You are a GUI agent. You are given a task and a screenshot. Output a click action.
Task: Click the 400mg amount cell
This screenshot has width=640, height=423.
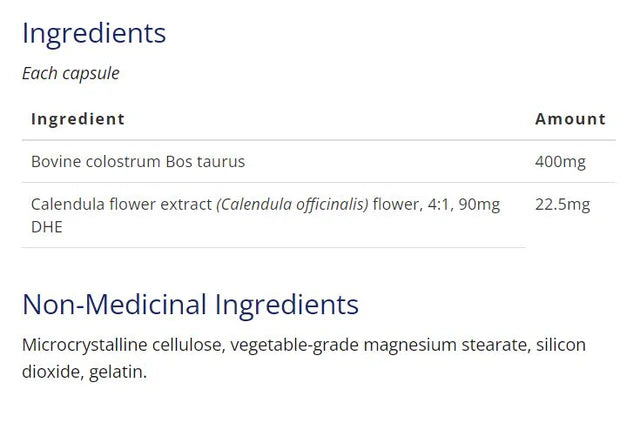(x=561, y=161)
